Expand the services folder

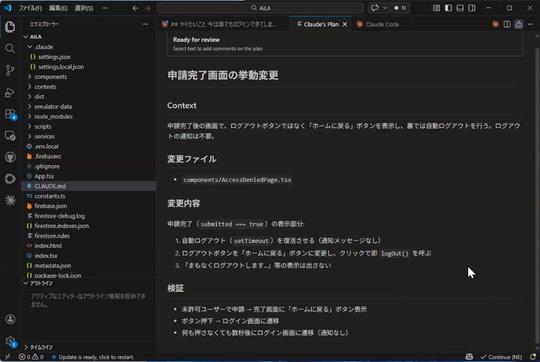tap(29, 136)
